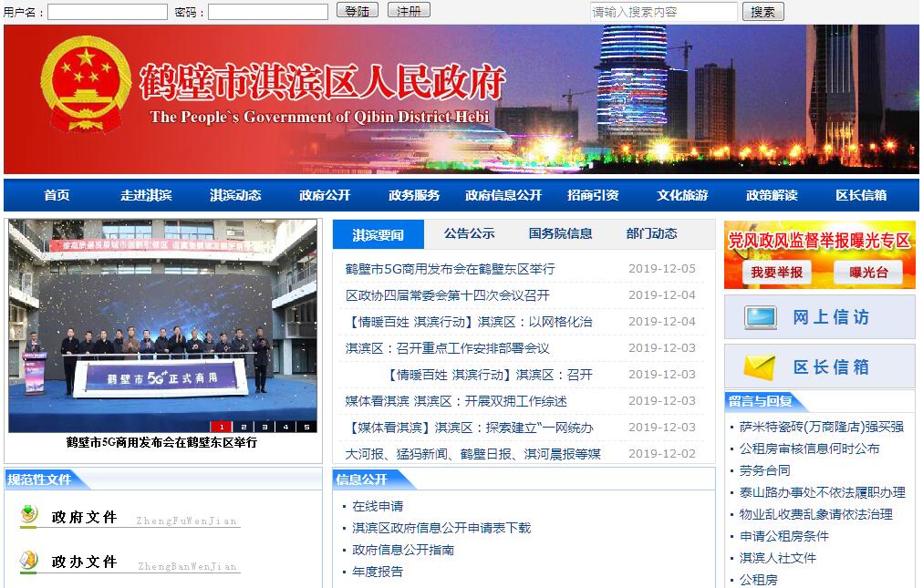The image size is (923, 588).
Task: Open 网上信访 text link
Action: coord(831,317)
